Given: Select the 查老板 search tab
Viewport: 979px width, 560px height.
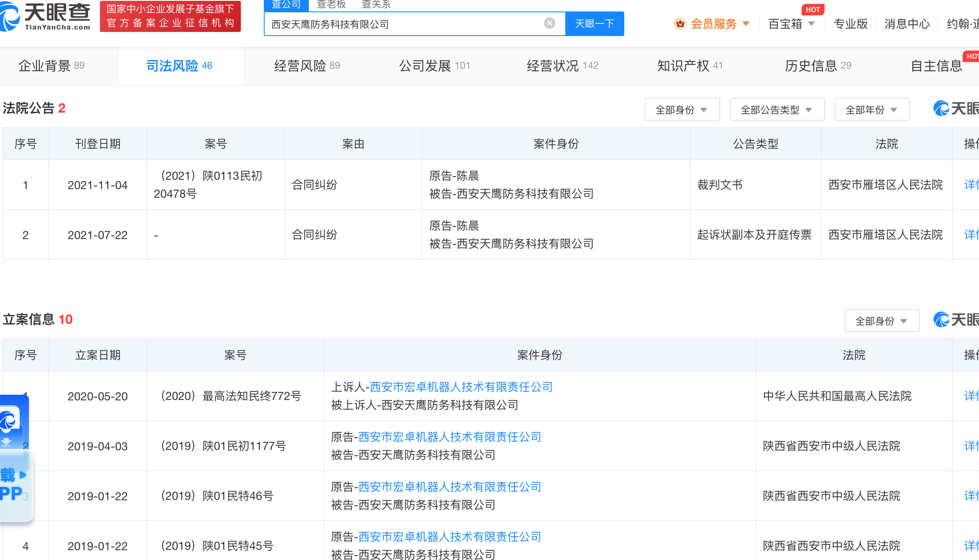Looking at the screenshot, I should pyautogui.click(x=331, y=5).
